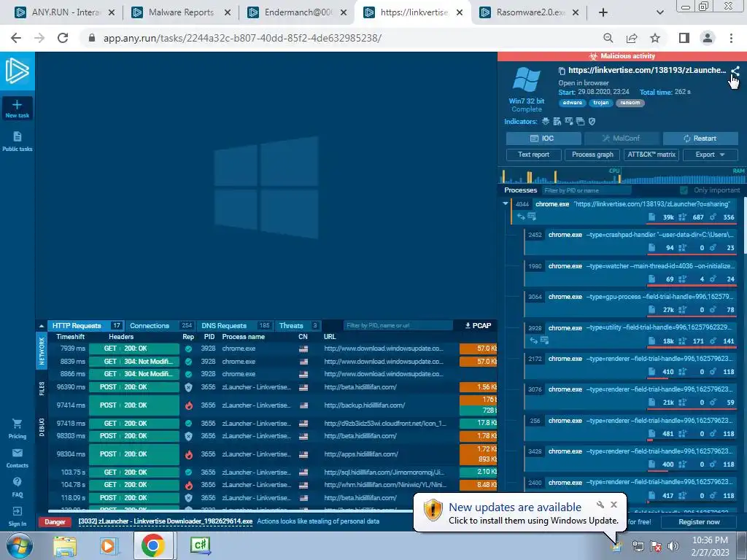
Task: Click the fire reputation icon for apps.hidillifan.com
Action: coord(189,454)
